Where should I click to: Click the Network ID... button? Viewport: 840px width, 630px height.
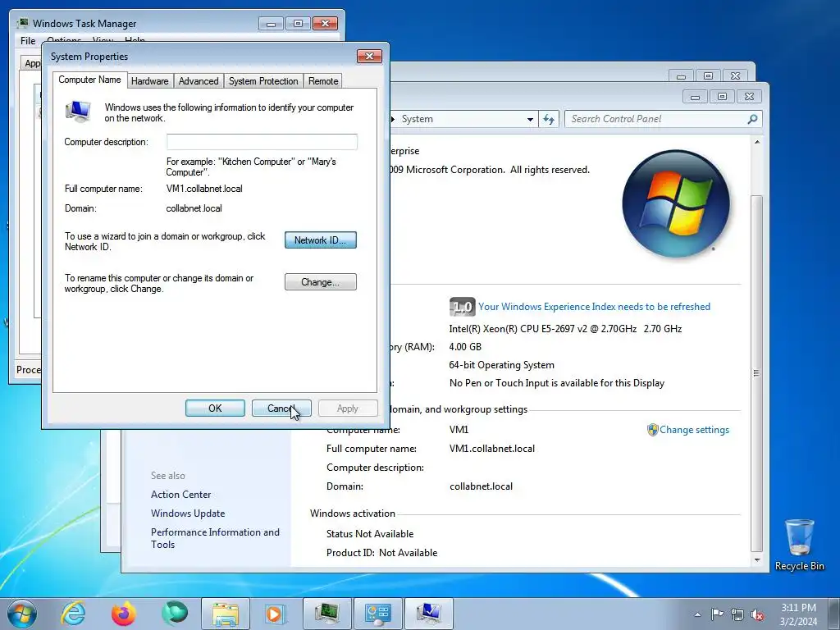click(321, 240)
